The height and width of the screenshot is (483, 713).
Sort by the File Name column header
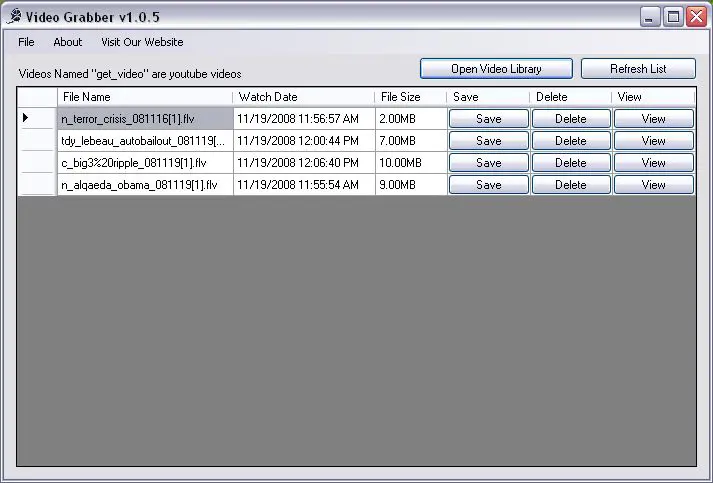[x=145, y=97]
